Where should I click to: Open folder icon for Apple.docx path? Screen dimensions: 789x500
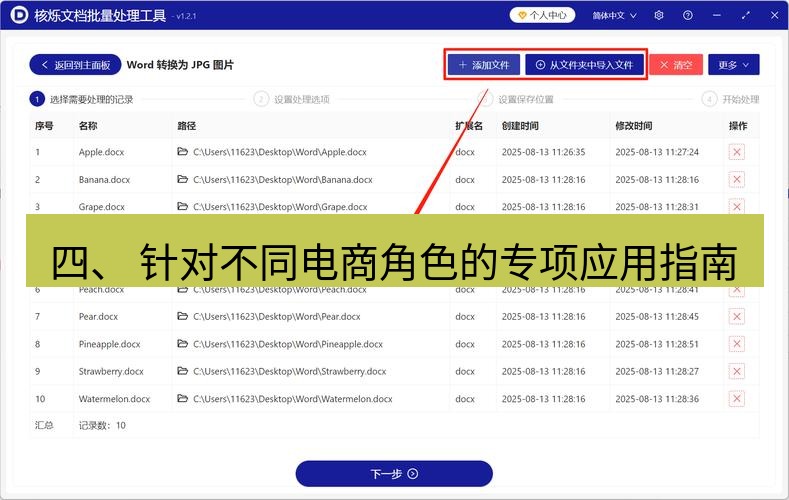(x=183, y=151)
